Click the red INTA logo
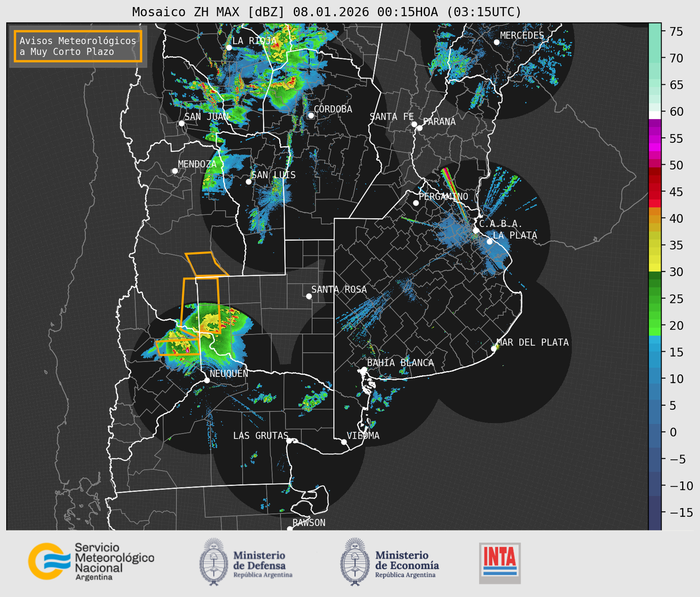700x597 pixels. [500, 563]
